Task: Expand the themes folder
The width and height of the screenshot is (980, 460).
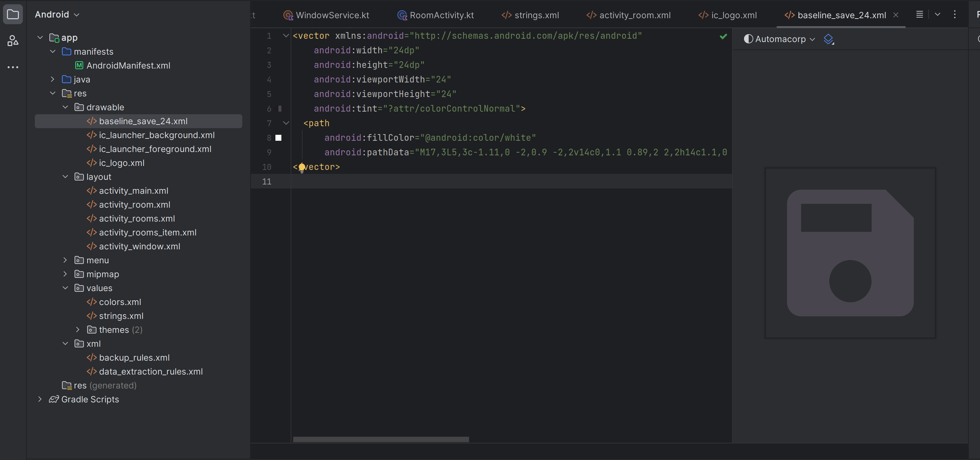Action: coord(78,330)
